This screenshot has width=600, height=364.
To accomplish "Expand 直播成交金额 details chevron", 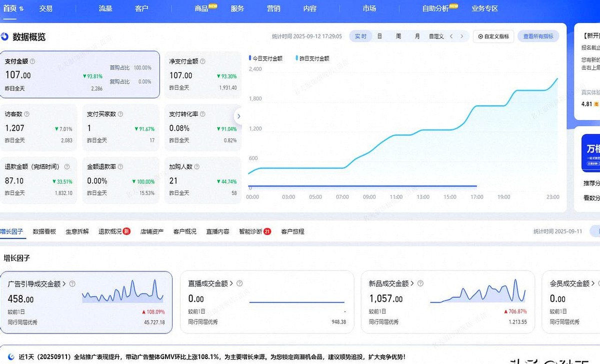I will 231,284.
